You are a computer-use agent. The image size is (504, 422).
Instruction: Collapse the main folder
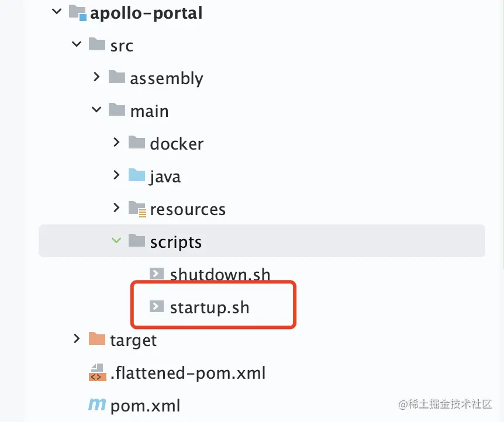(96, 110)
